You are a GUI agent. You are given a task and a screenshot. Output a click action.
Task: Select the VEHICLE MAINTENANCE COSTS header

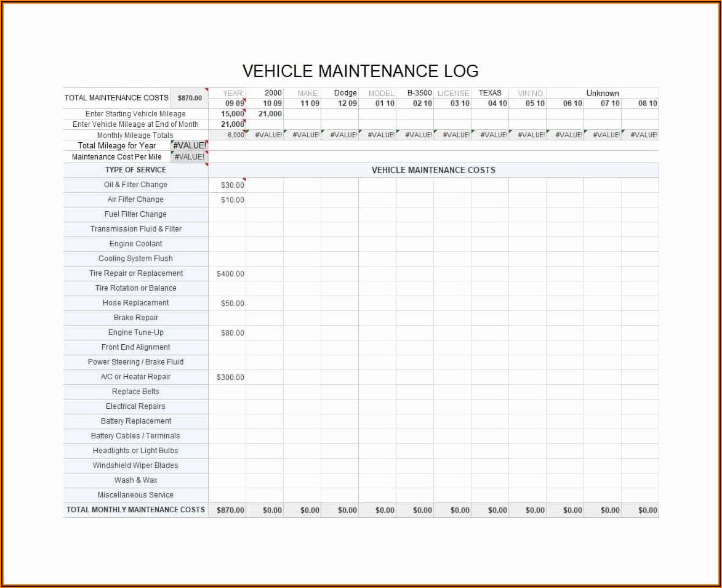tap(433, 171)
